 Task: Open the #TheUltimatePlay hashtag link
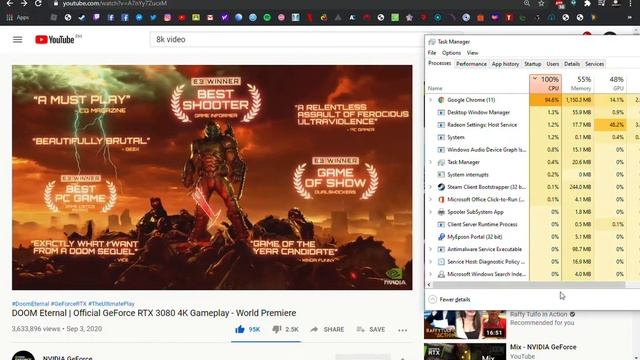111,304
